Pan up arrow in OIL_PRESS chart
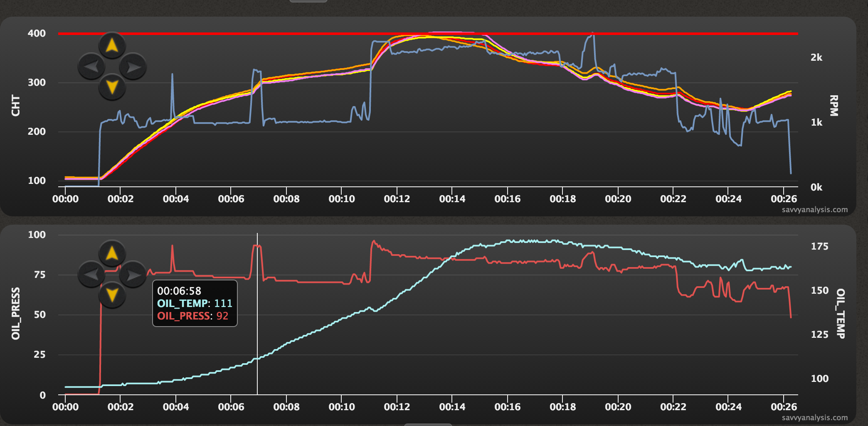The height and width of the screenshot is (426, 868). [112, 253]
